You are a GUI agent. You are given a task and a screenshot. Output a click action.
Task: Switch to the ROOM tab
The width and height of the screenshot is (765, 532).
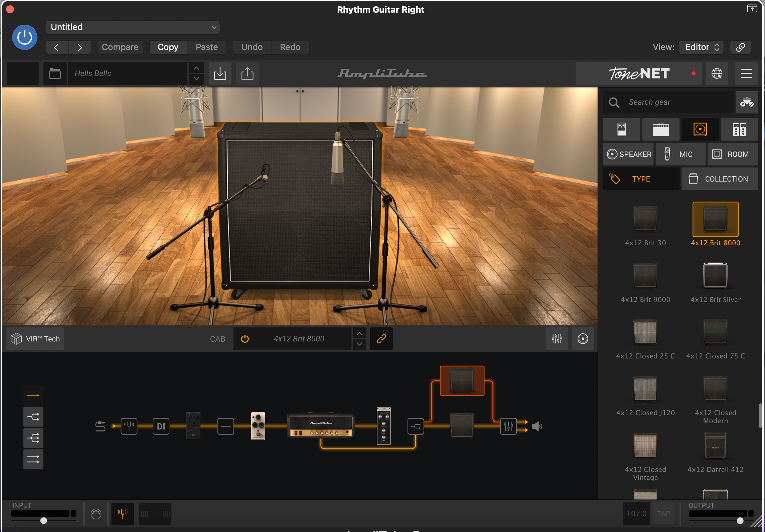[733, 154]
